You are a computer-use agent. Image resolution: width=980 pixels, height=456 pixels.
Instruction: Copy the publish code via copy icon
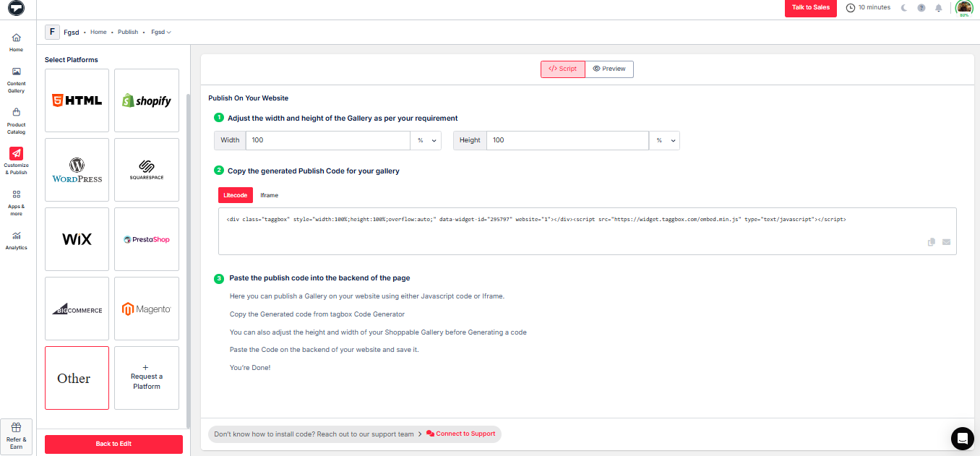tap(932, 242)
